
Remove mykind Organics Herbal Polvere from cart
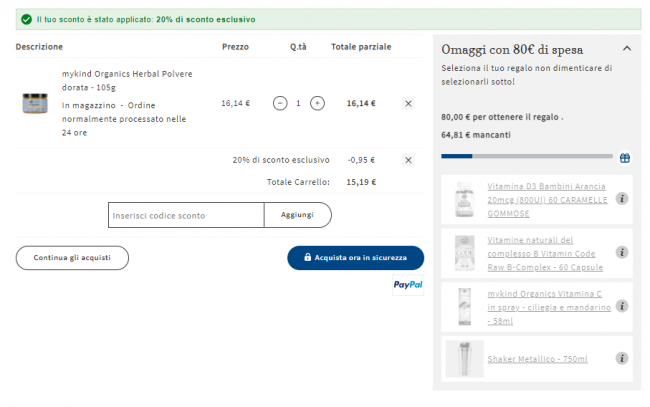pos(408,104)
